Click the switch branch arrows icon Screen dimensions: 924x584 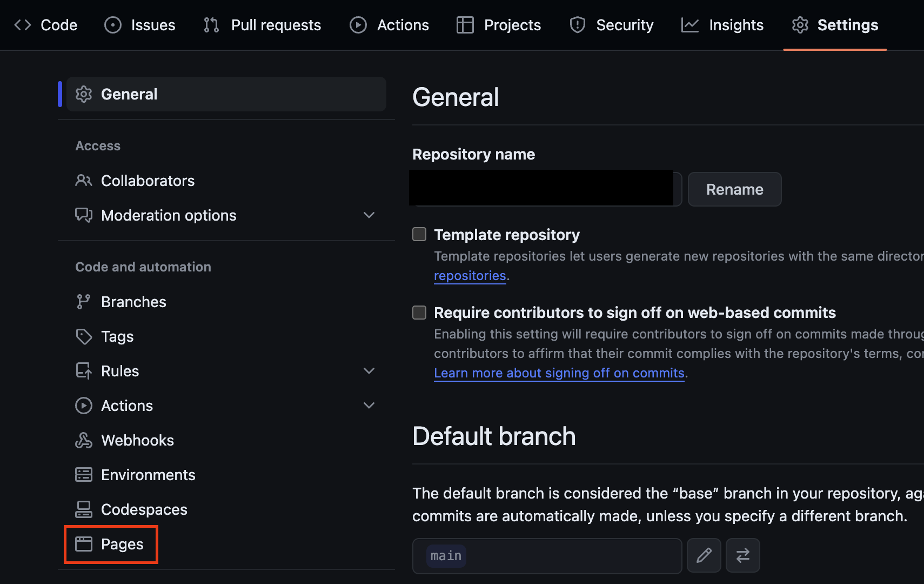742,555
